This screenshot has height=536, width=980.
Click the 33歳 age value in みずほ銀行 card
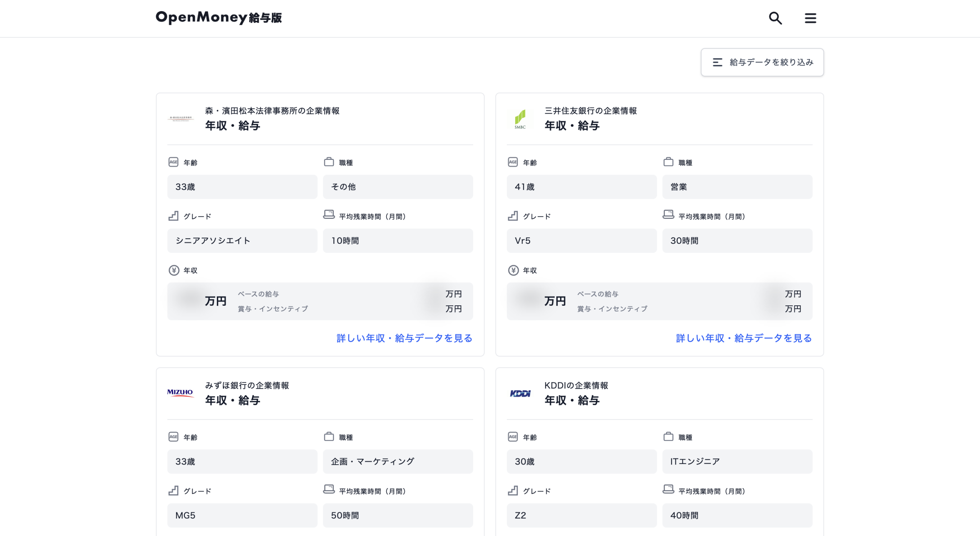[x=242, y=461]
